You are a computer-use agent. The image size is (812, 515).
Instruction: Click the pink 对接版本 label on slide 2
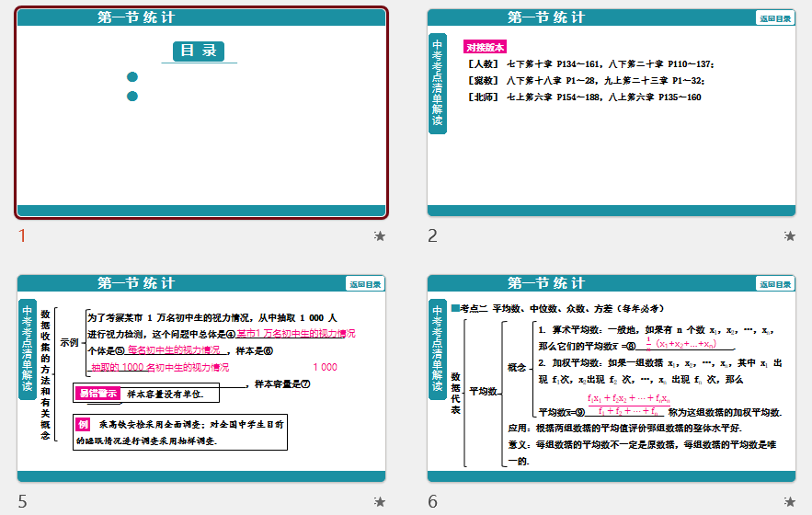tap(484, 47)
